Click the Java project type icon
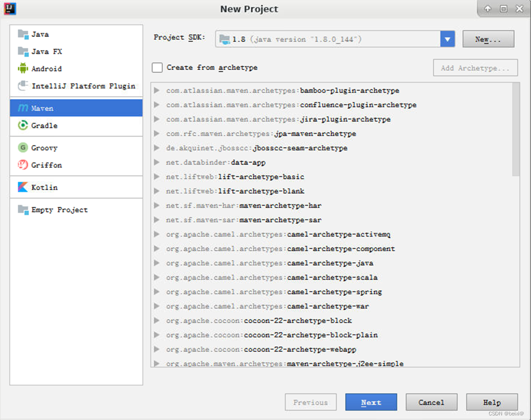This screenshot has height=420, width=531. tap(23, 34)
